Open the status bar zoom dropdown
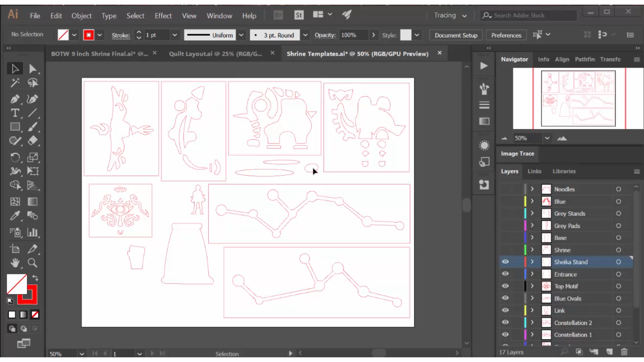 click(82, 354)
